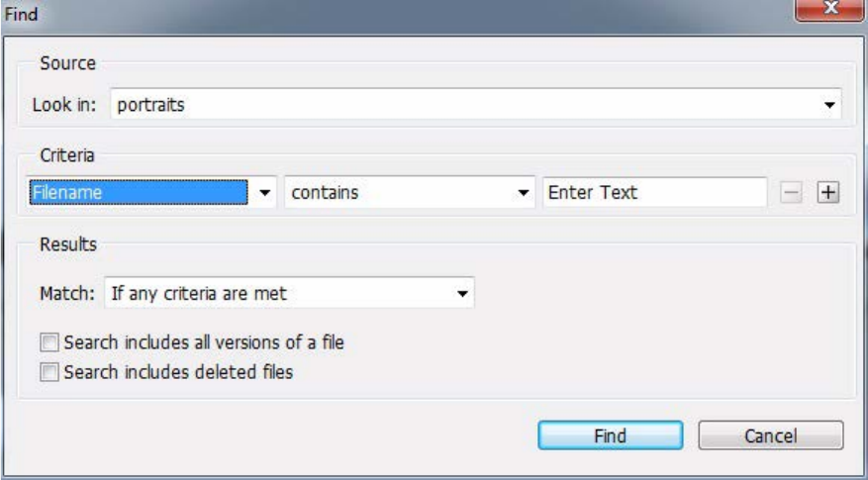Screen dimensions: 868x480
Task: Expand the Match dropdown arrow
Action: pos(462,293)
